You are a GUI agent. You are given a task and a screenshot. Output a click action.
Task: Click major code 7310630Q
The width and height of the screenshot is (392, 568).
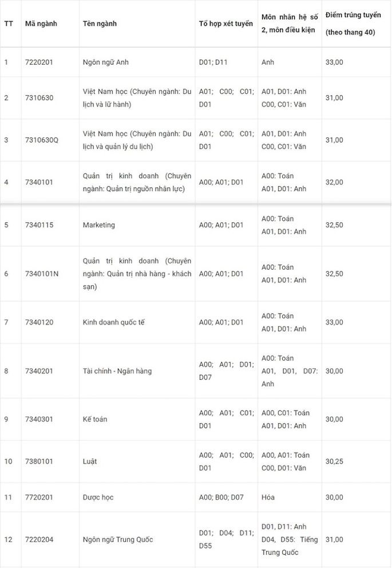42,140
